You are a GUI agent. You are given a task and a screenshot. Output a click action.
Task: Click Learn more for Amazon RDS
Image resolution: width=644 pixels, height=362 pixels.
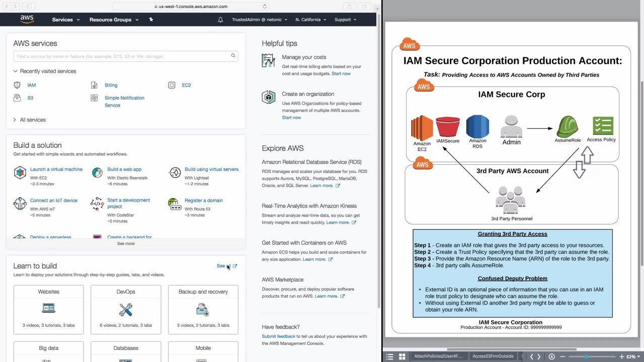325,186
